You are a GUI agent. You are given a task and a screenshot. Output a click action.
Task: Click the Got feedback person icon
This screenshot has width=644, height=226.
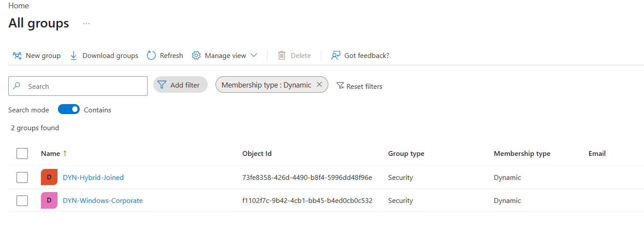coord(335,55)
